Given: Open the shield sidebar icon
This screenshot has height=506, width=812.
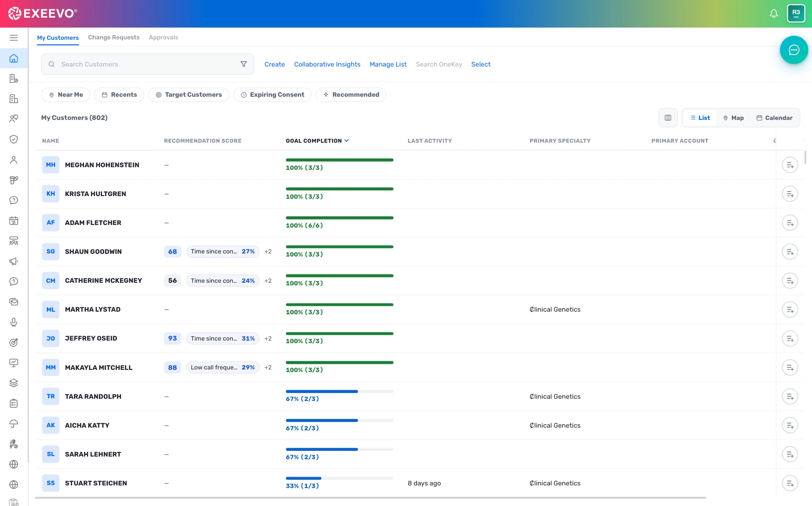Looking at the screenshot, I should pos(14,139).
